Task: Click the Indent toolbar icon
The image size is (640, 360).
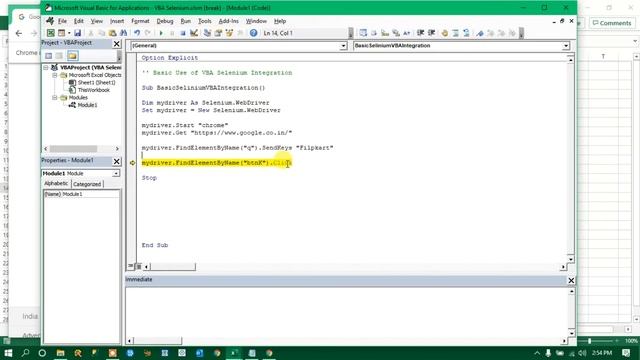Action: pos(420,33)
